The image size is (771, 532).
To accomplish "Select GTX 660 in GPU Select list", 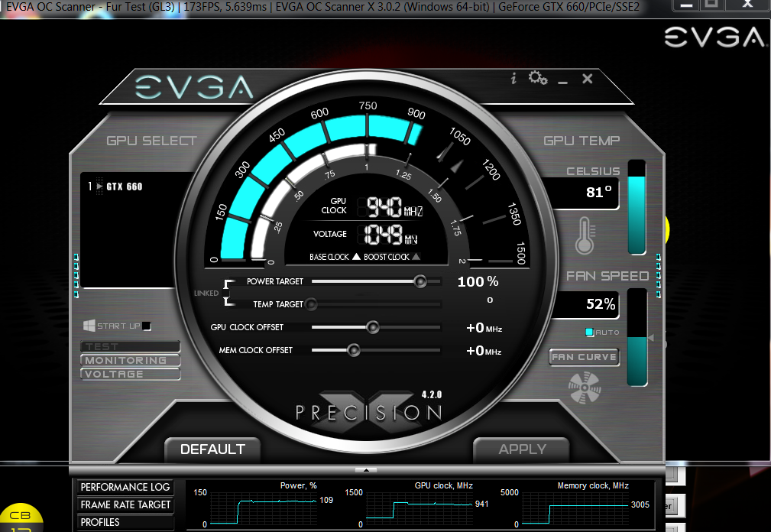I will tap(125, 187).
